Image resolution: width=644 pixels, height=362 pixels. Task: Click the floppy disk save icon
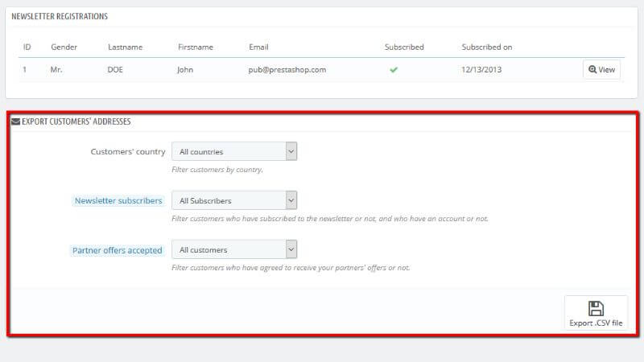596,309
